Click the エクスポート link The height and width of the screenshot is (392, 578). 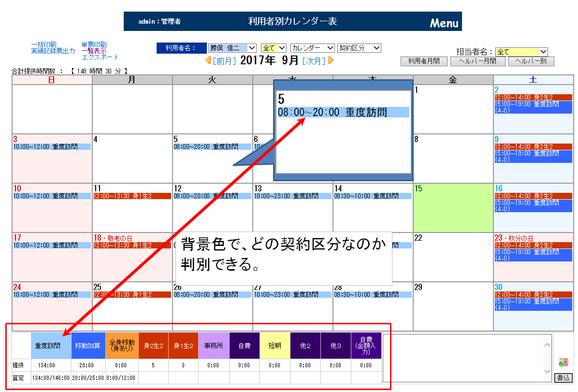pos(100,57)
